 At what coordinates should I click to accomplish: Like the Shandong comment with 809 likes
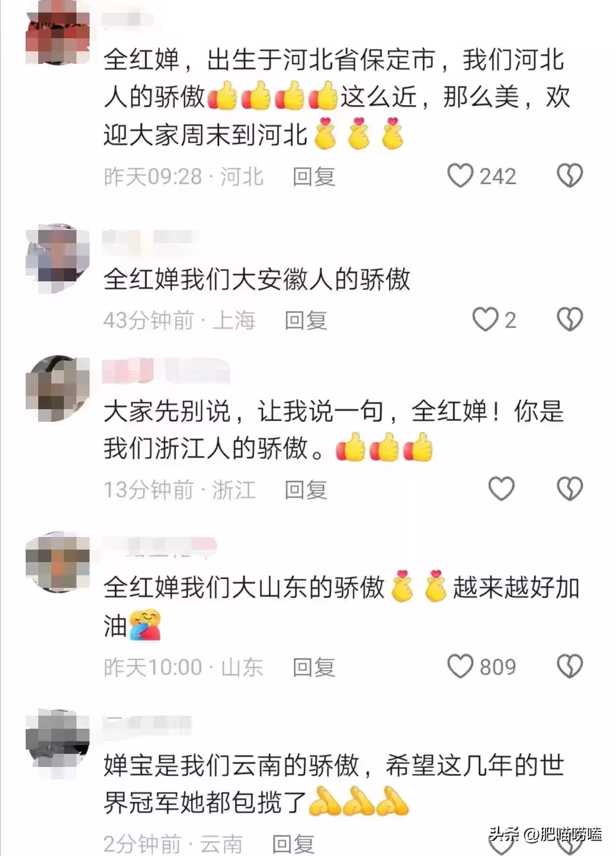pos(460,666)
